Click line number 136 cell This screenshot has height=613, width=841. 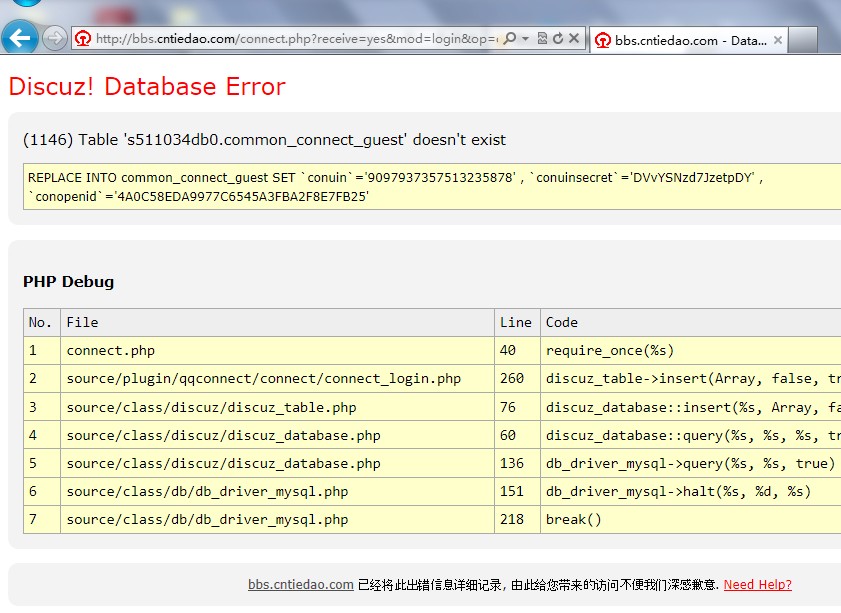pos(517,463)
